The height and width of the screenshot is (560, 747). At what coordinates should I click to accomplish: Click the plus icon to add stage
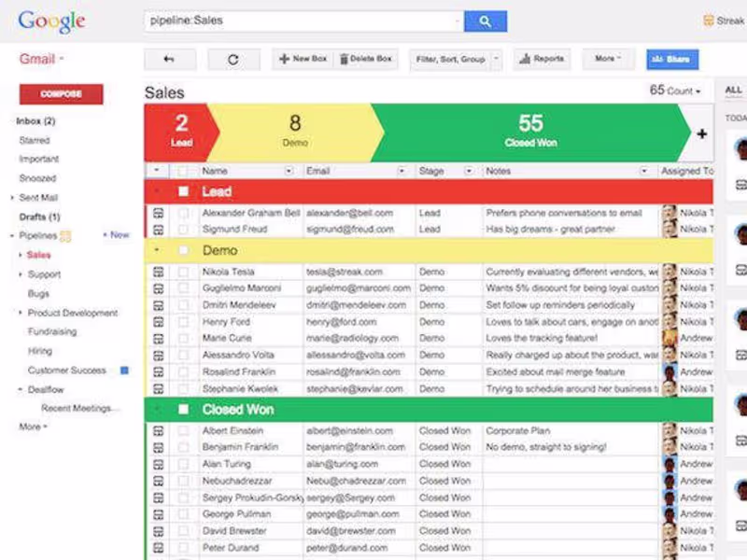pos(701,134)
